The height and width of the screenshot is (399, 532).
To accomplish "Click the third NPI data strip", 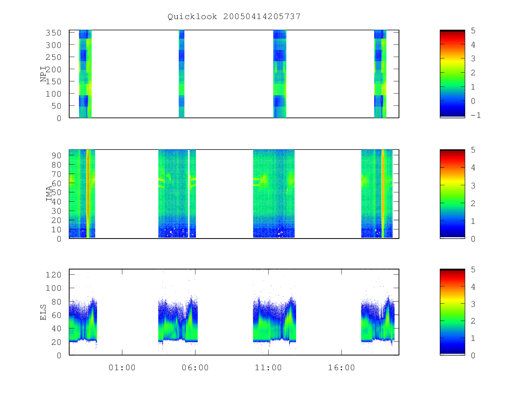I will (x=280, y=74).
